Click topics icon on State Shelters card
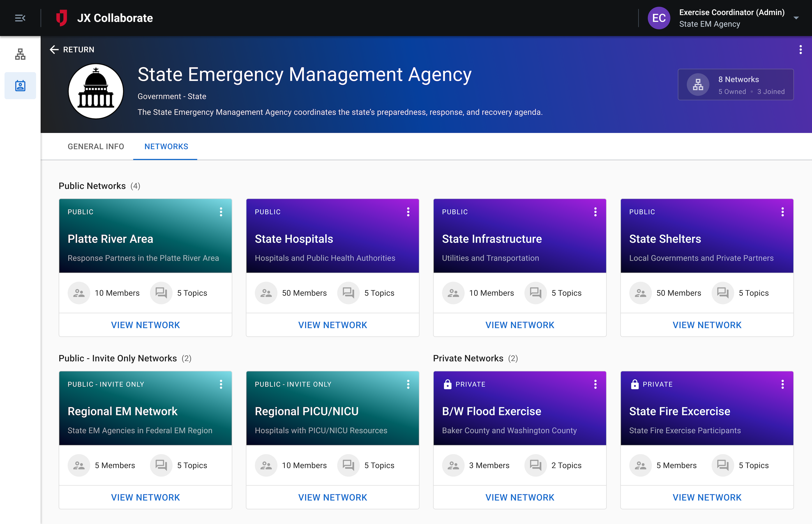 click(723, 293)
